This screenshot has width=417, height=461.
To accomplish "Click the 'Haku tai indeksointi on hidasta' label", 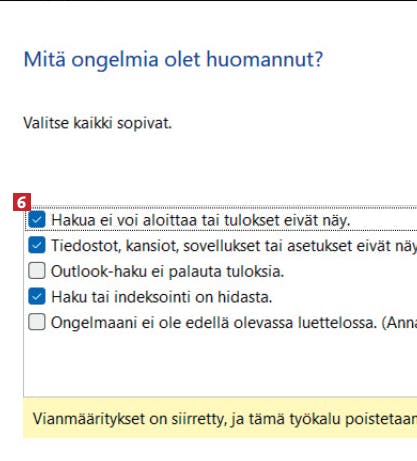I will pos(162,297).
